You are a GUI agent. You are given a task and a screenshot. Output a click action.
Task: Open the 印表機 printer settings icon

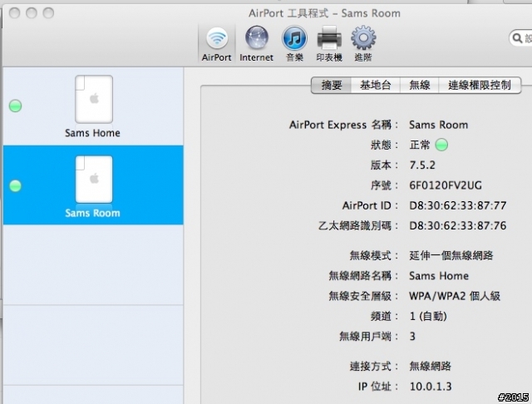[x=329, y=43]
